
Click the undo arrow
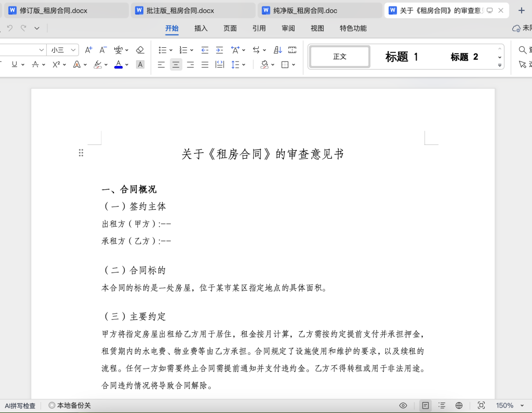click(x=10, y=28)
